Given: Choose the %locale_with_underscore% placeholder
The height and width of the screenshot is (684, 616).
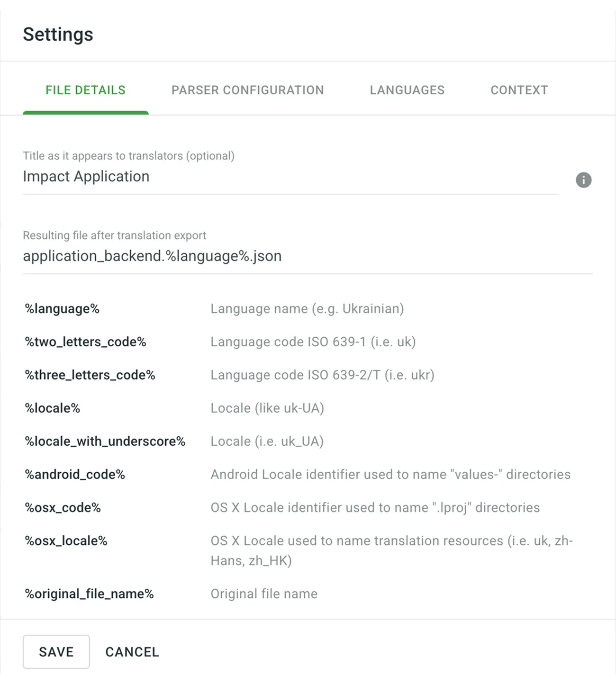Looking at the screenshot, I should coord(105,441).
